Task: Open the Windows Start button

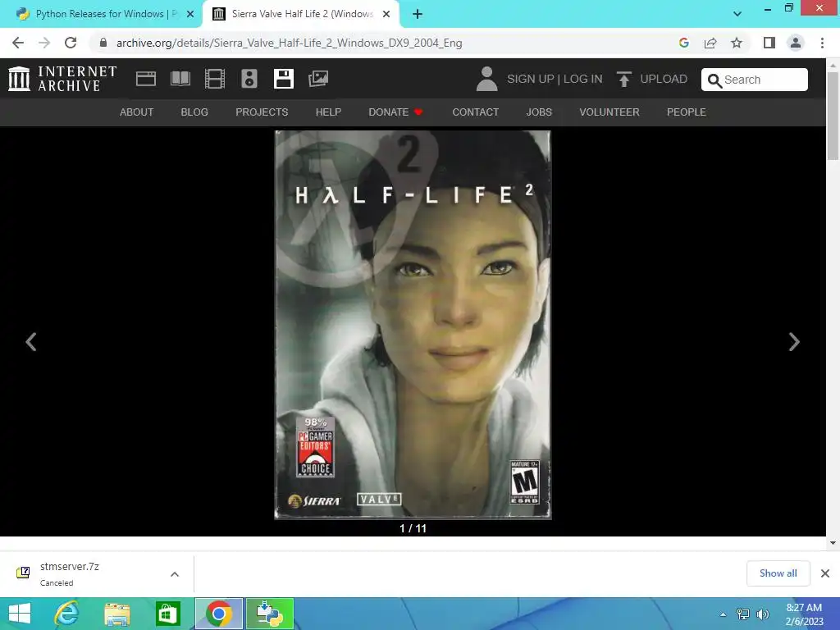Action: (20, 614)
